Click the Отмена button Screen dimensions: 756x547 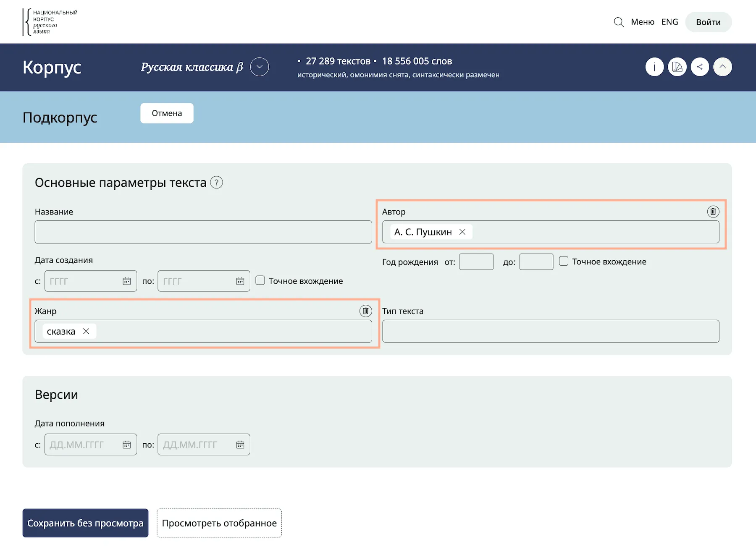167,113
